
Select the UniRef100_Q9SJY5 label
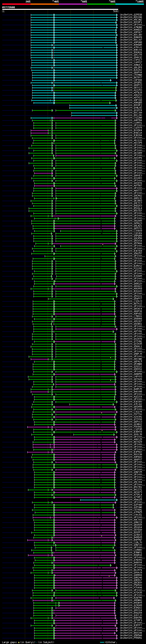pos(131,55)
